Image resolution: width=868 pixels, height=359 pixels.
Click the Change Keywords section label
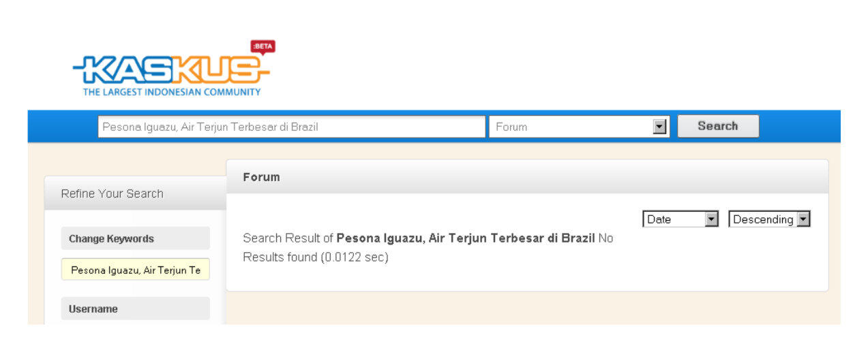pyautogui.click(x=136, y=238)
